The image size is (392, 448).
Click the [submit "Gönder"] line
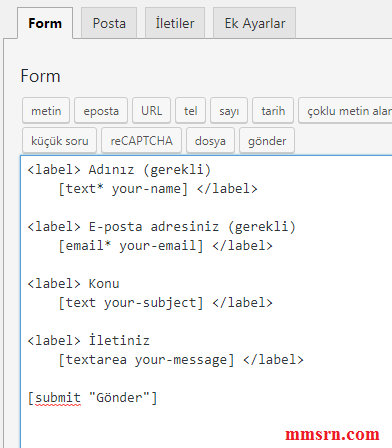92,398
